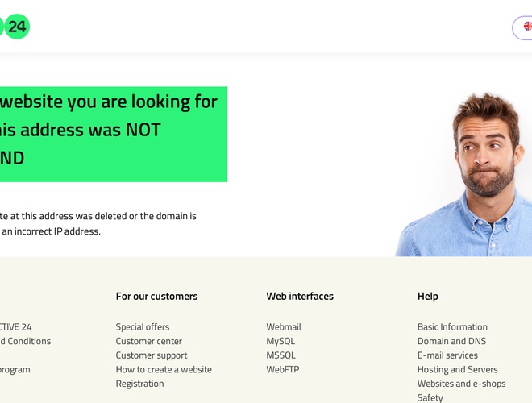Launch WebFTP interface
Viewport: 532px width, 403px height.
(283, 370)
